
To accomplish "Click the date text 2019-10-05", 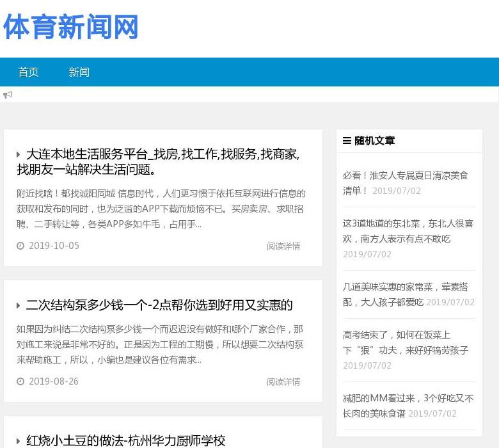I will 54,246.
